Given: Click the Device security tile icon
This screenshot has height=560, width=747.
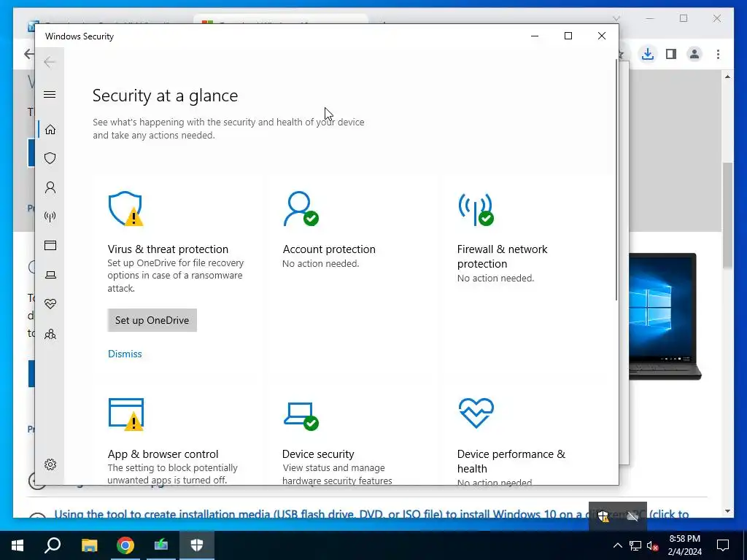Looking at the screenshot, I should pyautogui.click(x=301, y=416).
